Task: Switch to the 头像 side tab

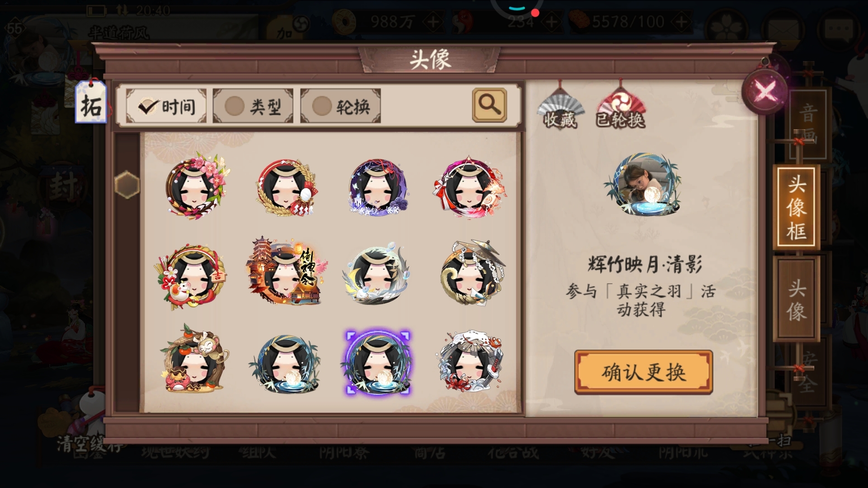Action: point(796,300)
